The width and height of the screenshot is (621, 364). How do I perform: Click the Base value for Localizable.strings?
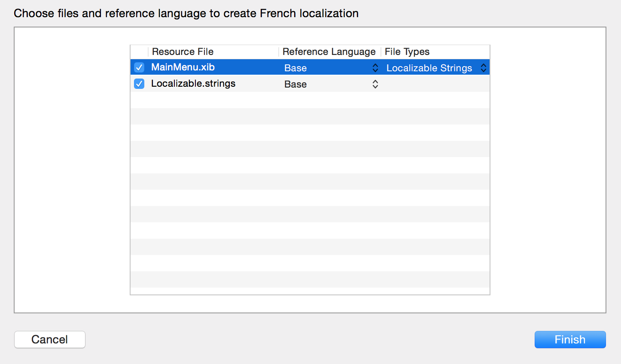point(295,84)
